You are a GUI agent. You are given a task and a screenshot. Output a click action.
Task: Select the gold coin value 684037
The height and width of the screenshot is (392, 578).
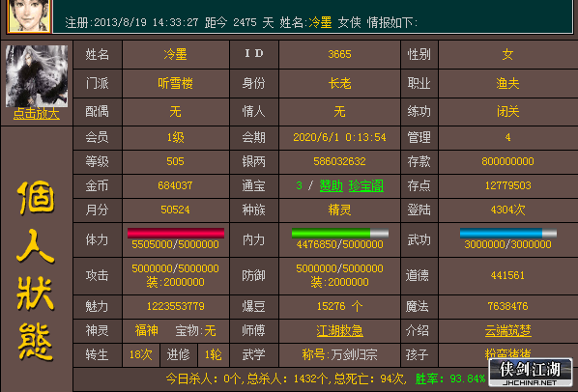click(176, 185)
